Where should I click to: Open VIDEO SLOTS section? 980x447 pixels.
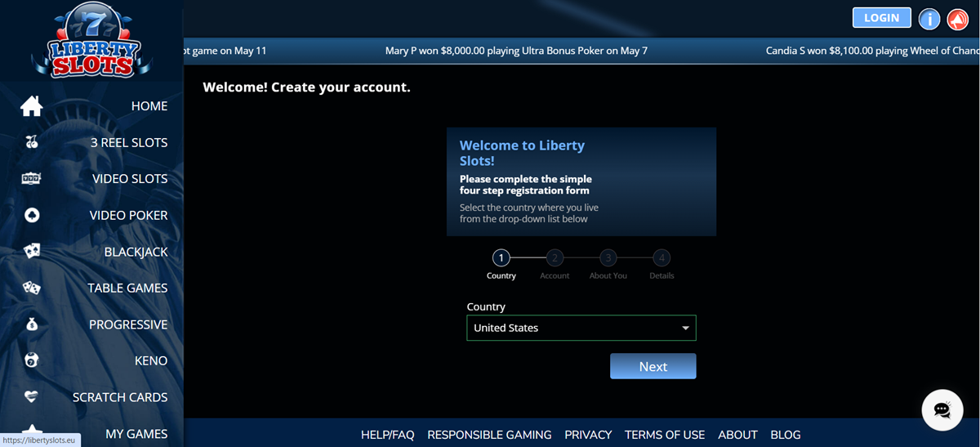click(130, 179)
